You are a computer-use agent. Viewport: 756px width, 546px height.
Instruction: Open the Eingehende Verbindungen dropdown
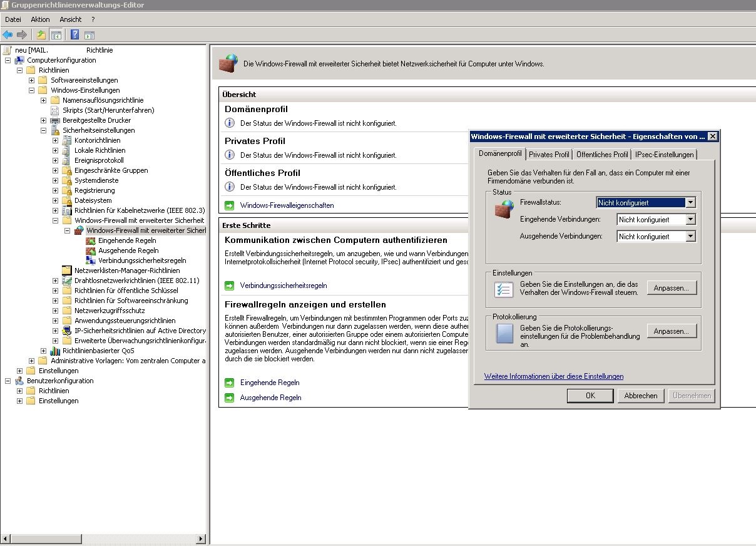pos(690,220)
